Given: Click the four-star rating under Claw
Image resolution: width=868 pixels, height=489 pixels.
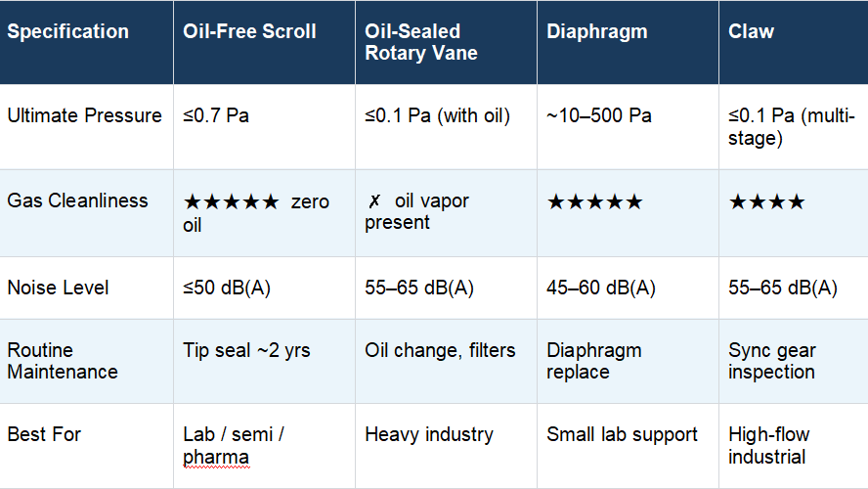Looking at the screenshot, I should (x=766, y=201).
